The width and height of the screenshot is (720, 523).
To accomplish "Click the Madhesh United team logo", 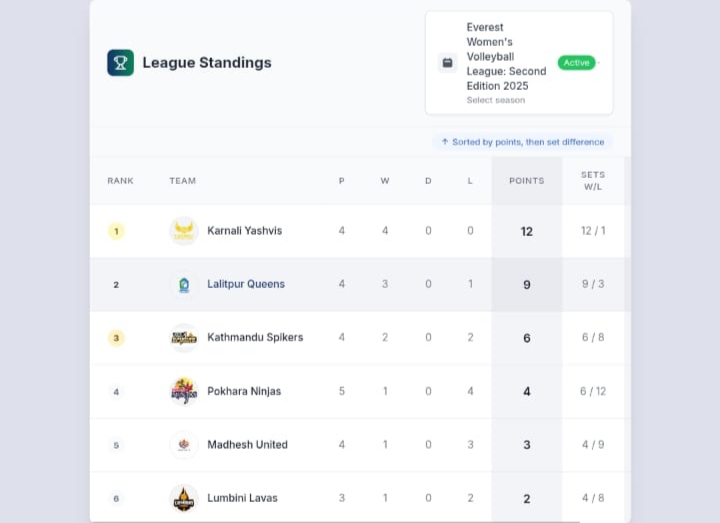I will (x=184, y=444).
